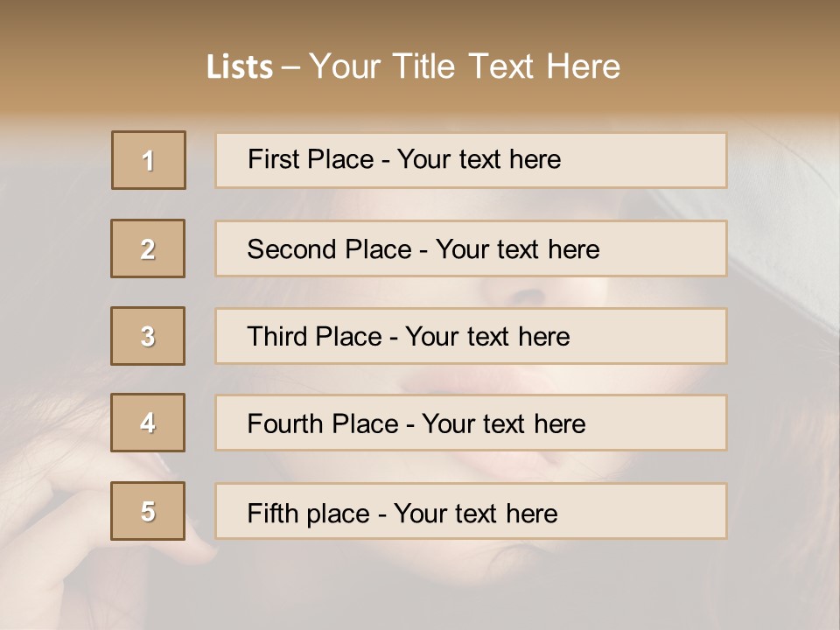Image resolution: width=840 pixels, height=630 pixels.
Task: Click the number 3 box
Action: pos(148,336)
